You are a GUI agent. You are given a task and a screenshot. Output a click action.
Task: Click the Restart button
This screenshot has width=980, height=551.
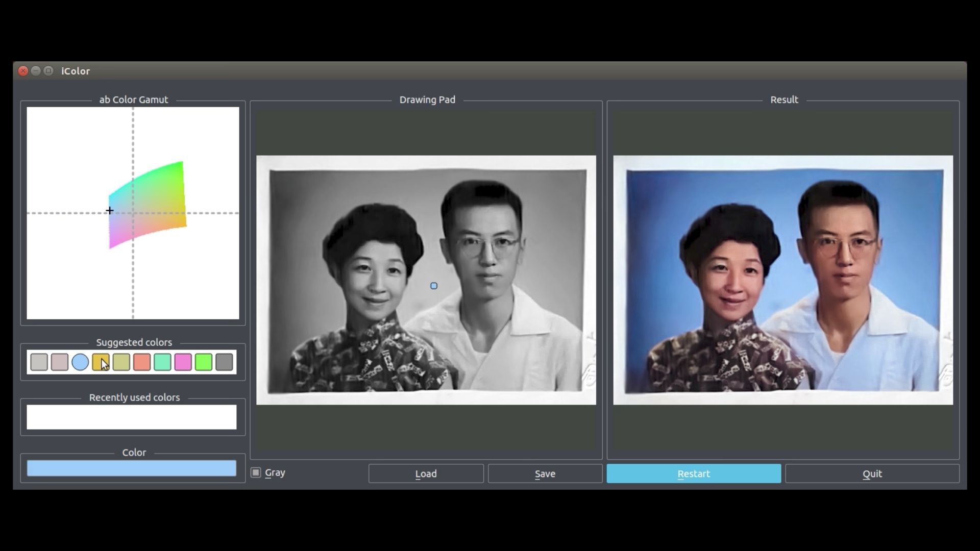tap(693, 473)
